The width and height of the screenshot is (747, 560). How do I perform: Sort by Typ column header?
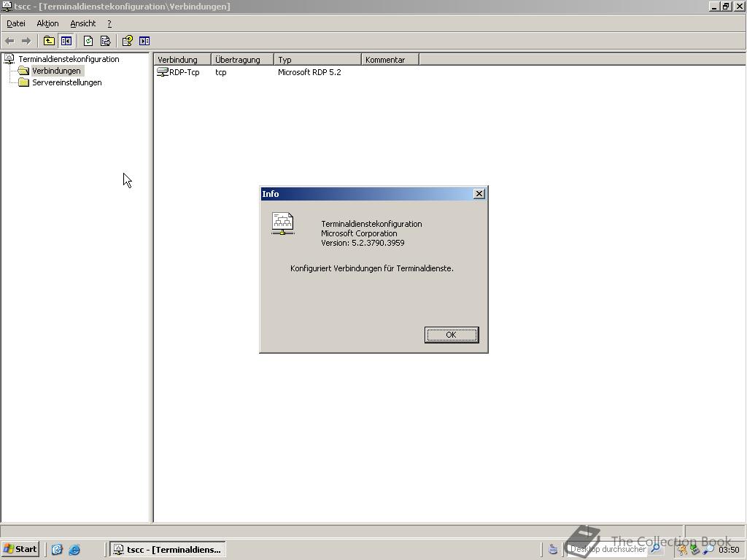pyautogui.click(x=318, y=60)
